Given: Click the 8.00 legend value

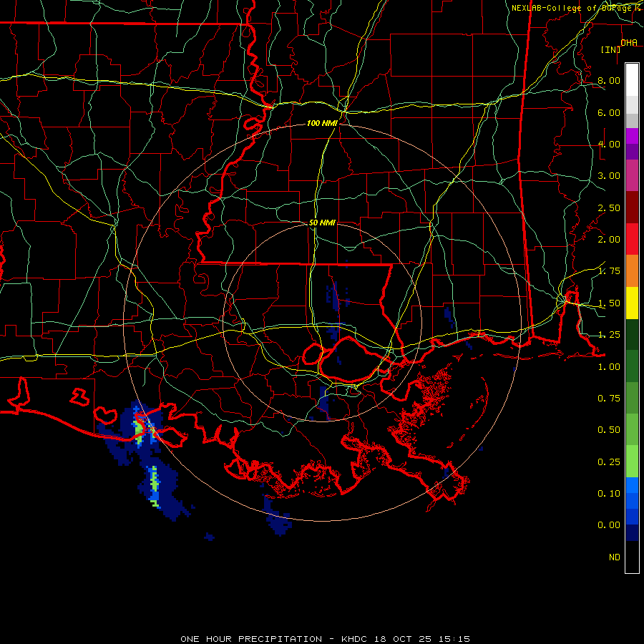Looking at the screenshot, I should pyautogui.click(x=609, y=80).
